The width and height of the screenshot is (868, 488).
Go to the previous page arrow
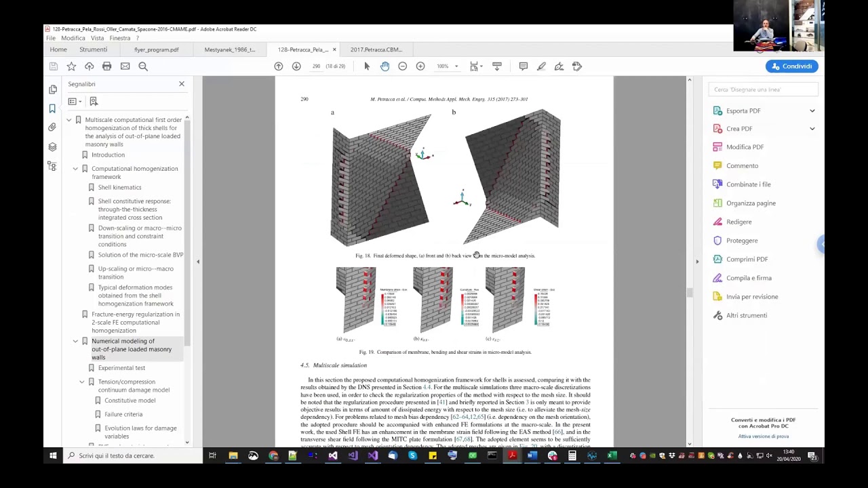(x=278, y=66)
